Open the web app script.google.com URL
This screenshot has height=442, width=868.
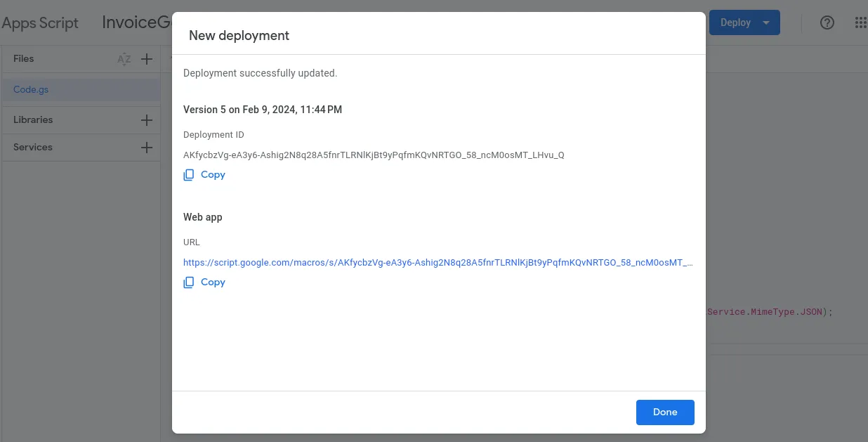438,262
